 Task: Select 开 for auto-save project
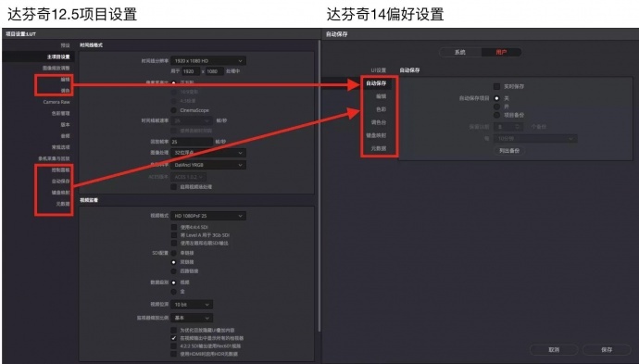496,107
